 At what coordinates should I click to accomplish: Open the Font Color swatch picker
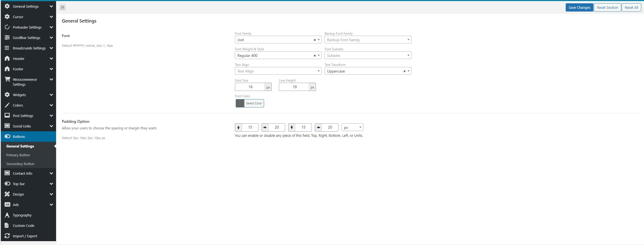tap(240, 103)
